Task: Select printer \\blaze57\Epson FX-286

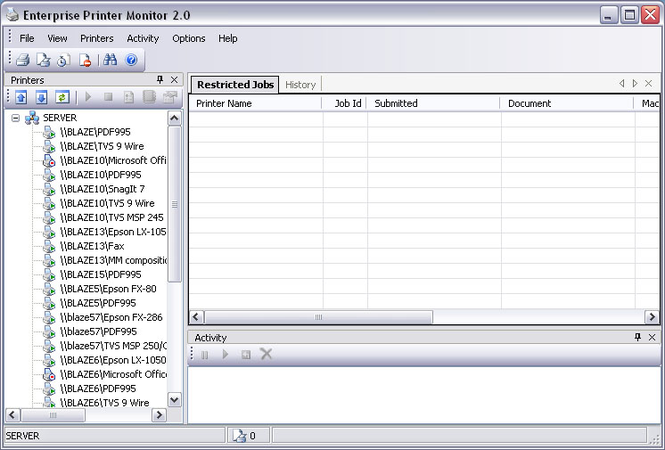Action: pyautogui.click(x=111, y=317)
